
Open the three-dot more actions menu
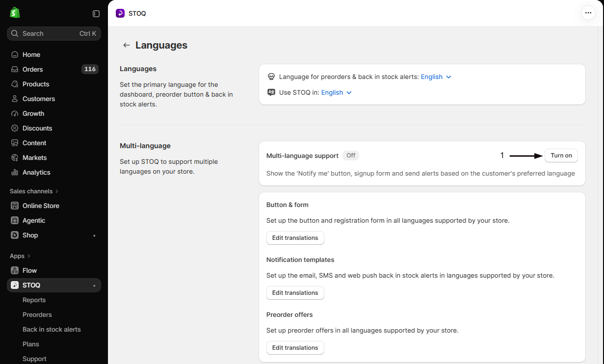coord(588,13)
